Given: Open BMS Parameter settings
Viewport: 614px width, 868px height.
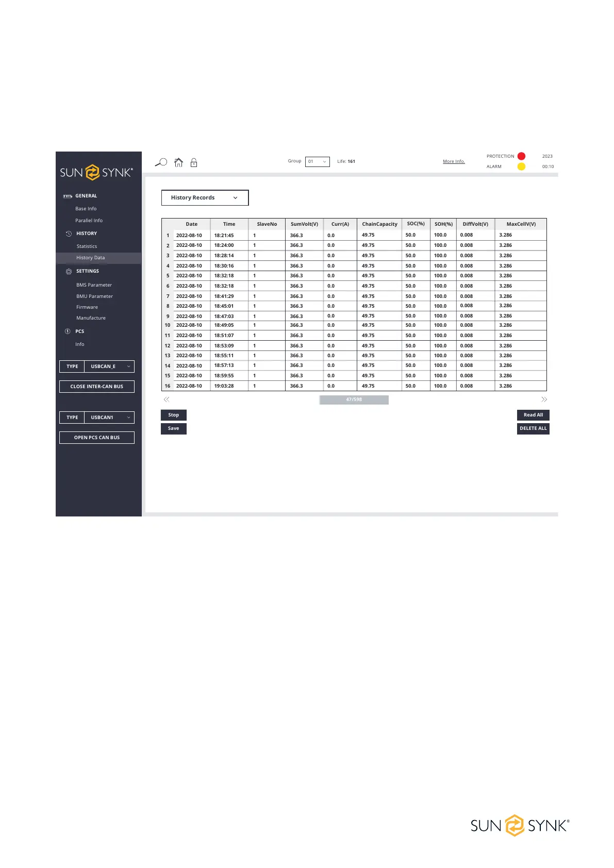Looking at the screenshot, I should coord(94,285).
